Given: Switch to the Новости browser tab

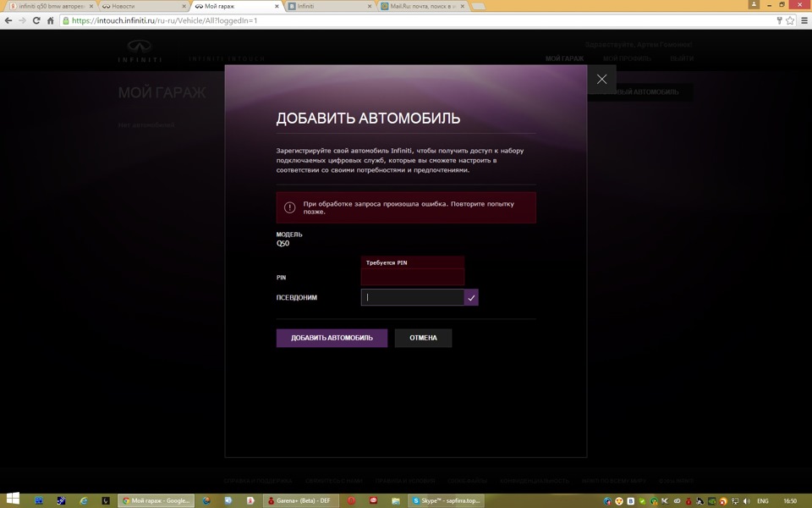Looking at the screenshot, I should tap(144, 6).
